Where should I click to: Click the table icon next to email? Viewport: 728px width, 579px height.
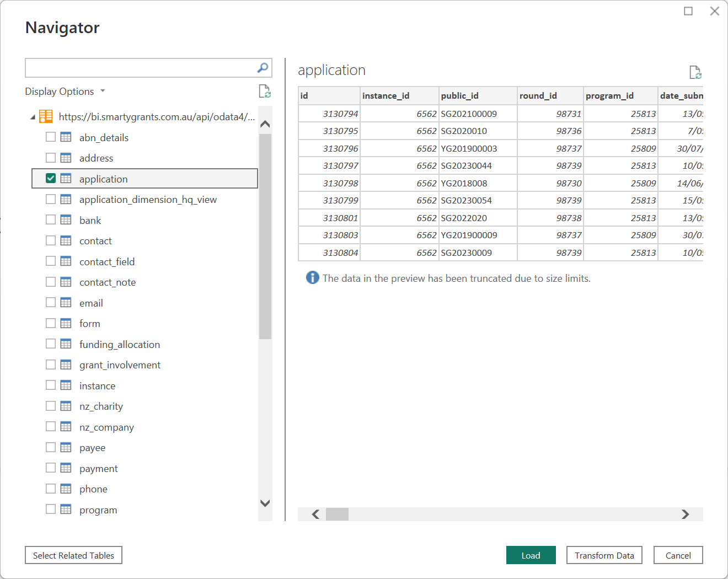tap(66, 303)
